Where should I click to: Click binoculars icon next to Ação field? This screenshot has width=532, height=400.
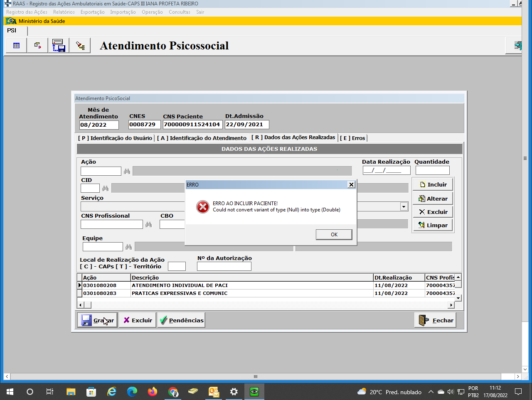127,171
